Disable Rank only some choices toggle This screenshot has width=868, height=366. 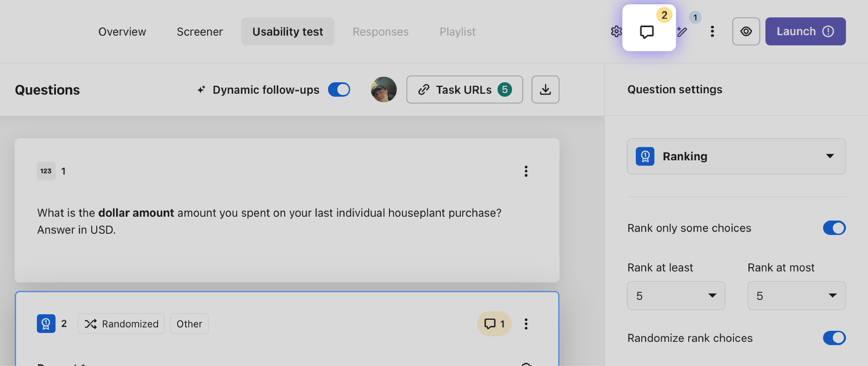click(834, 228)
